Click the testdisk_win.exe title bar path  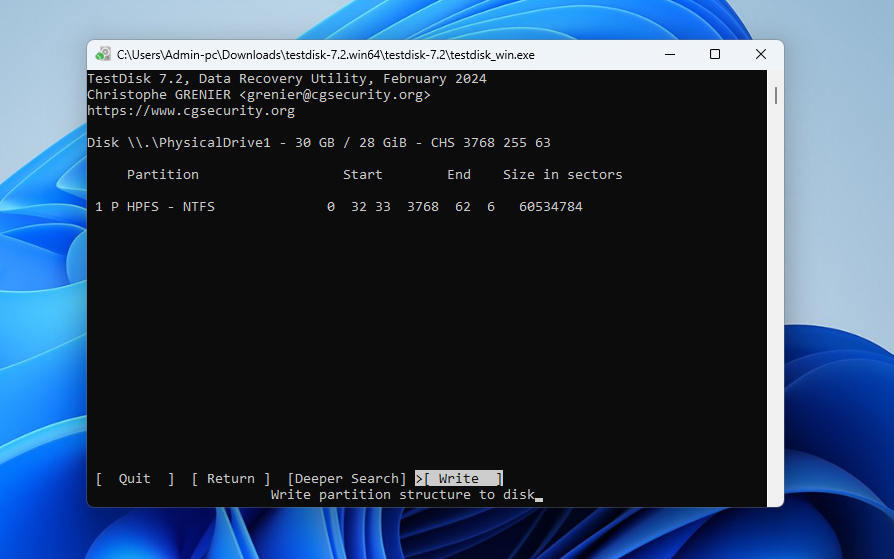[326, 55]
